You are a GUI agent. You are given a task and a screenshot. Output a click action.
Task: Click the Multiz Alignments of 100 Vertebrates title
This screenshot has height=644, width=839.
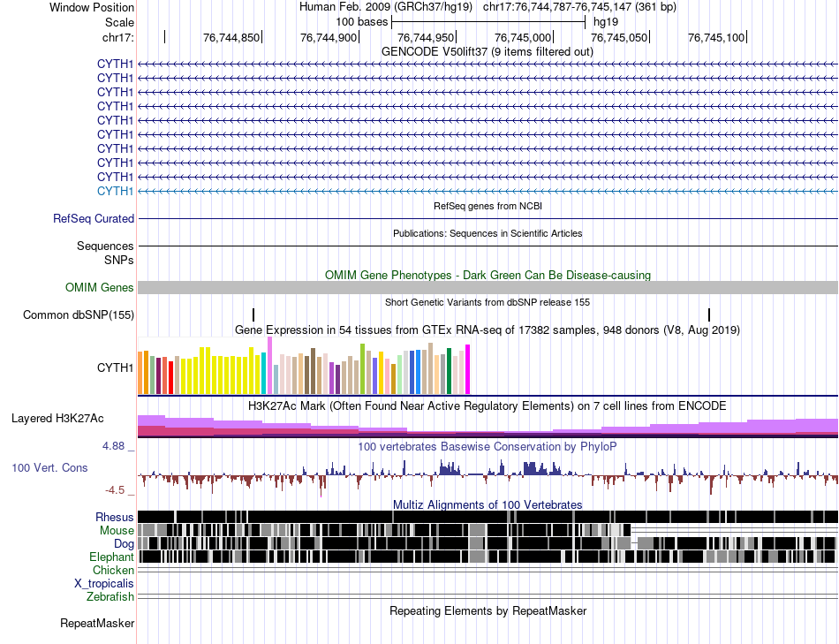point(488,504)
